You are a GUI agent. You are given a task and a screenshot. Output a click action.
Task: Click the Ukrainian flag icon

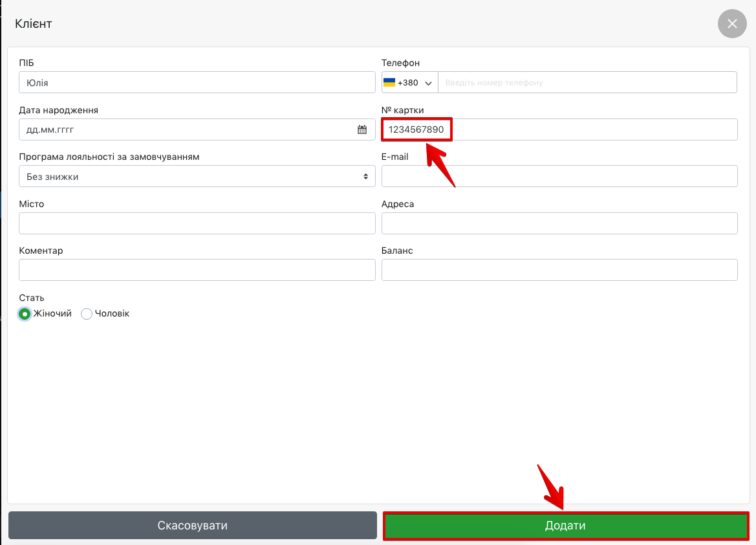[389, 83]
